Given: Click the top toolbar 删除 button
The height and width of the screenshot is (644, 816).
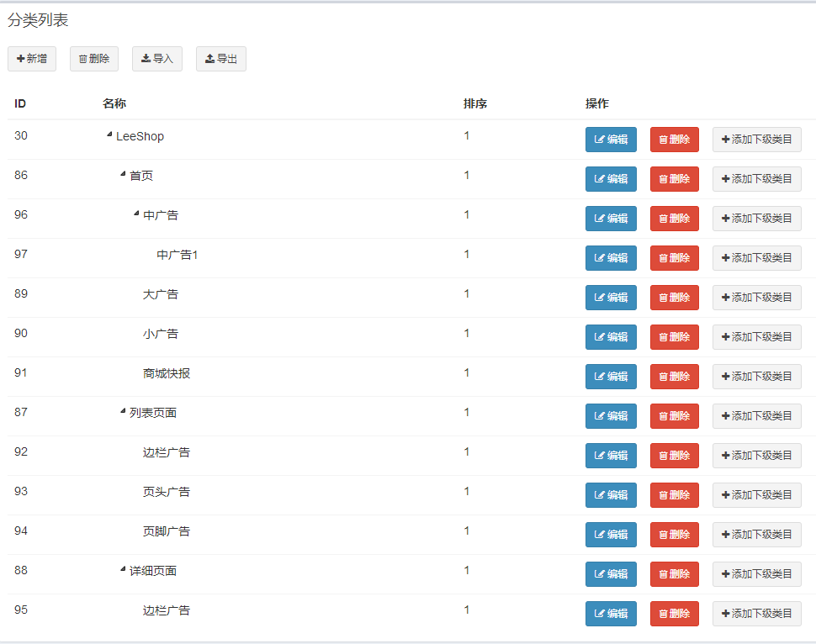Looking at the screenshot, I should 94,59.
